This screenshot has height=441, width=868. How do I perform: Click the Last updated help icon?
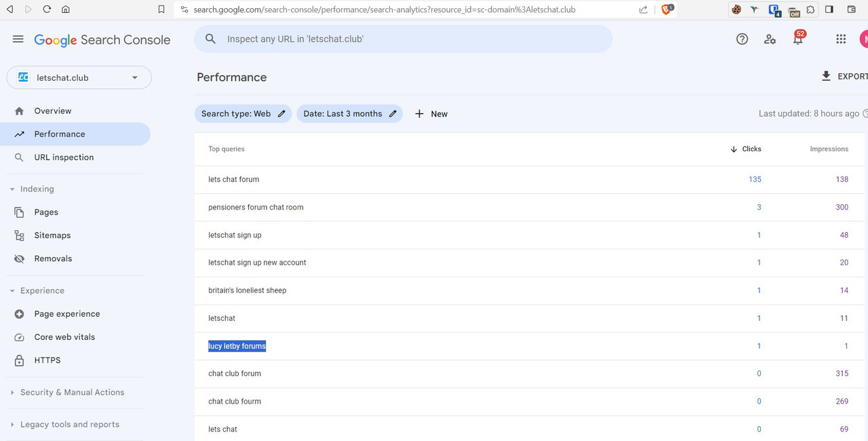tap(865, 114)
